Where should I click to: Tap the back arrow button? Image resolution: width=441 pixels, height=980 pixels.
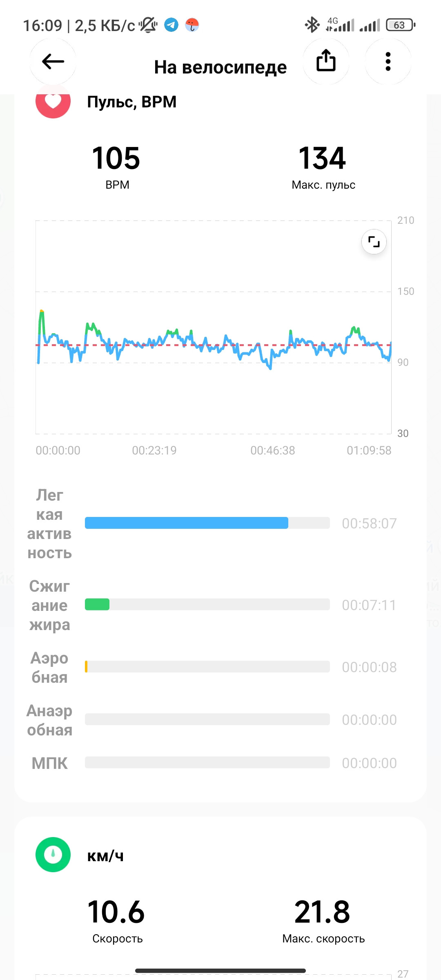click(53, 62)
